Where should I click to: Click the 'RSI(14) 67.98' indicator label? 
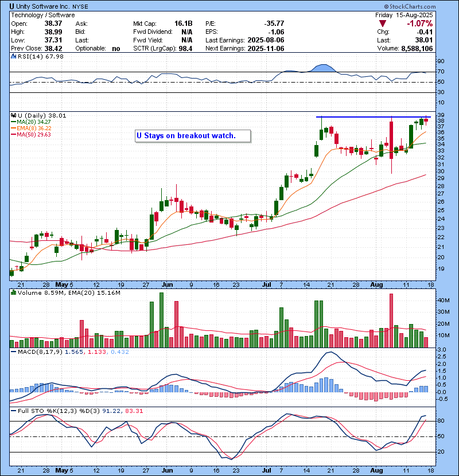click(41, 56)
